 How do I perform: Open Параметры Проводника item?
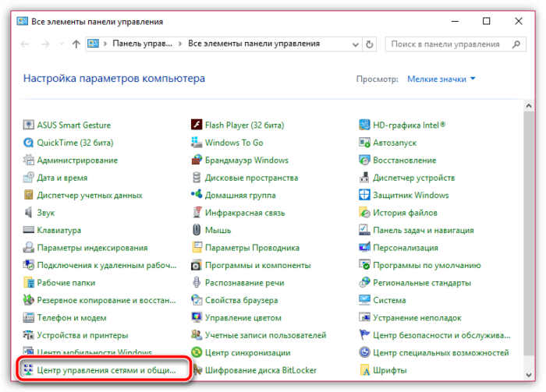(252, 248)
